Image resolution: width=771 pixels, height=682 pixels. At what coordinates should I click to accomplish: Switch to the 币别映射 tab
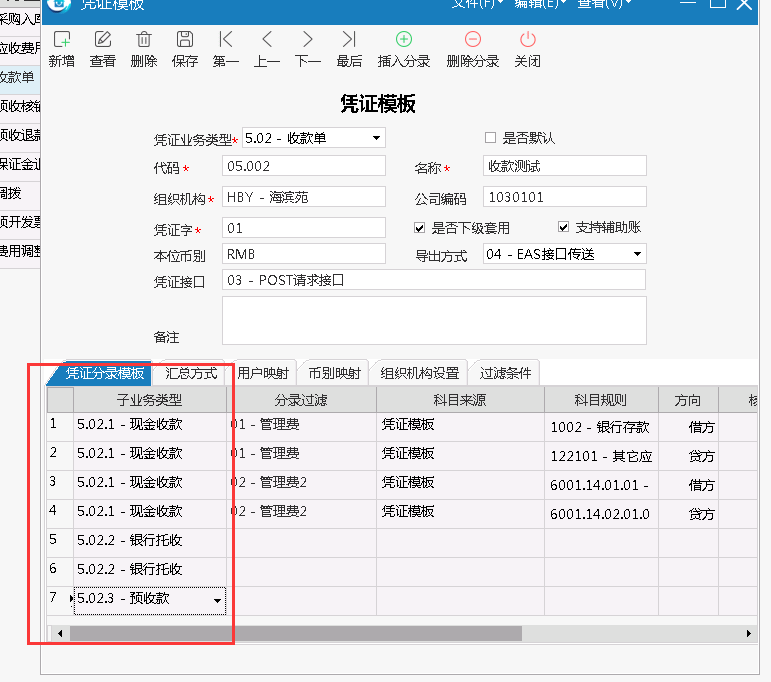335,374
